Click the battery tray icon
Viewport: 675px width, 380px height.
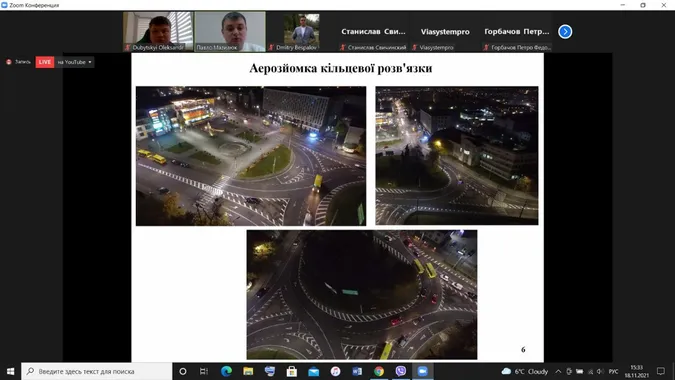579,371
